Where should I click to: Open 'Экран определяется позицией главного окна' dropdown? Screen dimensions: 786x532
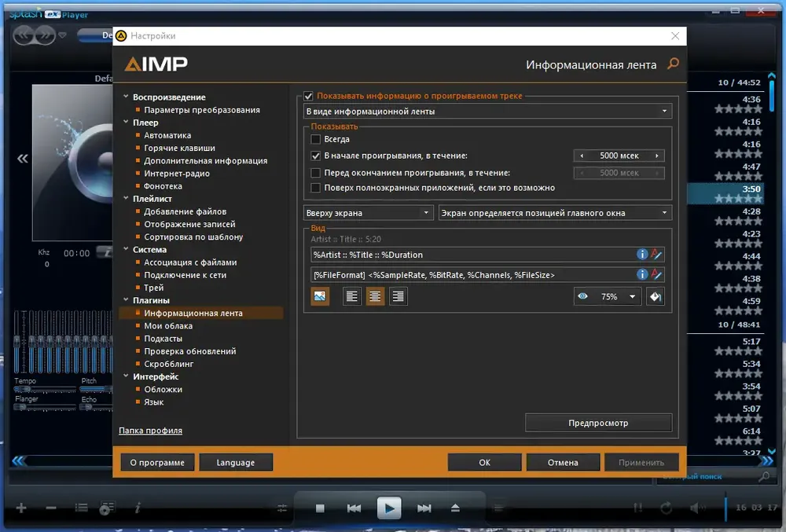tap(555, 213)
